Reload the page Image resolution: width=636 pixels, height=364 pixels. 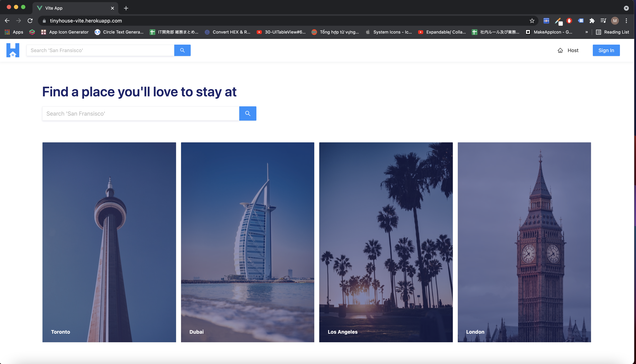tap(30, 21)
